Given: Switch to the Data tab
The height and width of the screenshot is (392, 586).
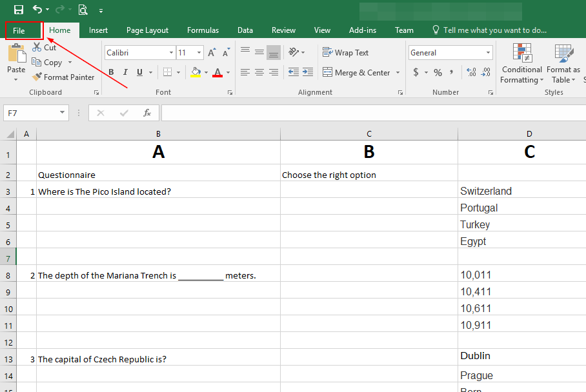Looking at the screenshot, I should (245, 30).
